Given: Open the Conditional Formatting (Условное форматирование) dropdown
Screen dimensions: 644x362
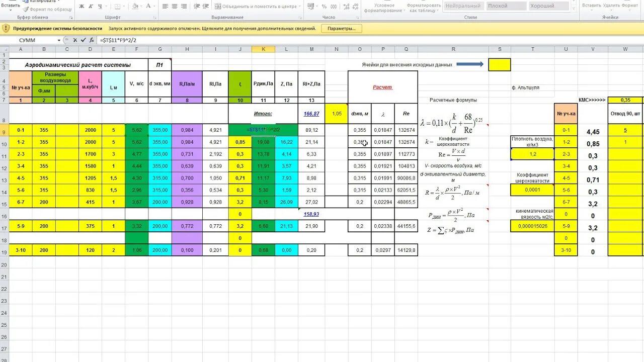Looking at the screenshot, I should (383, 8).
